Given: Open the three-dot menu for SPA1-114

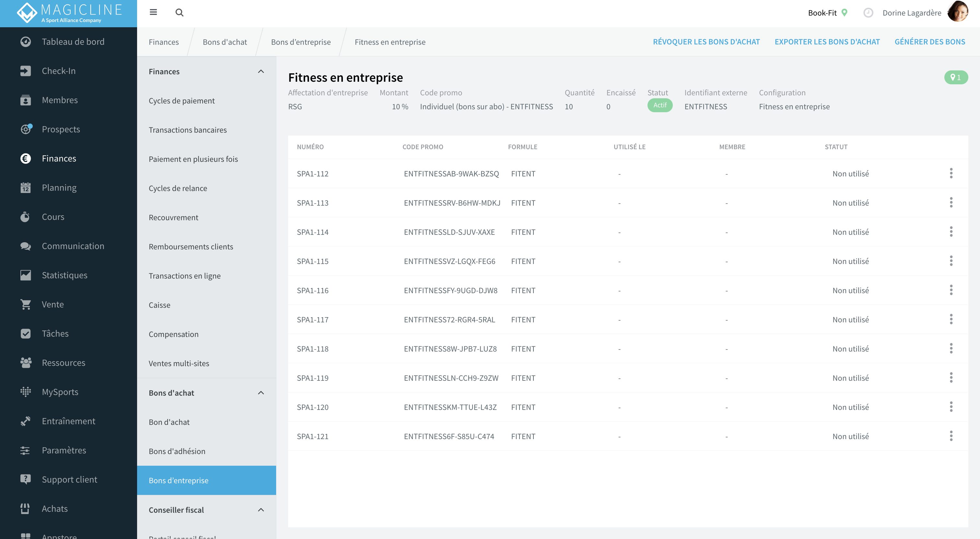Looking at the screenshot, I should (x=951, y=232).
